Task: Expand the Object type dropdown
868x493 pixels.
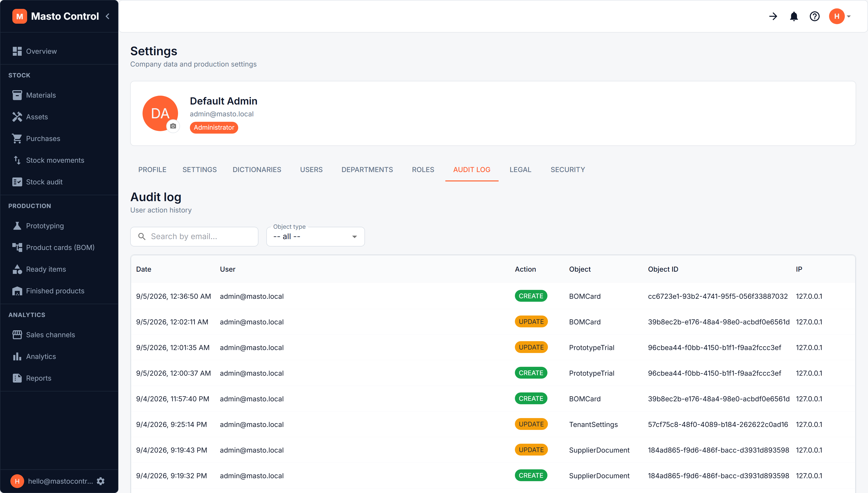Action: click(x=315, y=236)
